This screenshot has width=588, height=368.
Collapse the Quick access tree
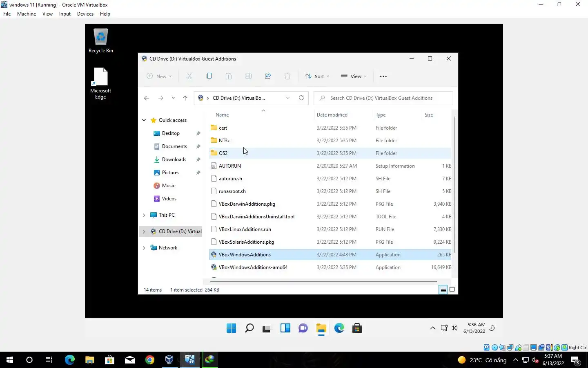[x=144, y=120]
